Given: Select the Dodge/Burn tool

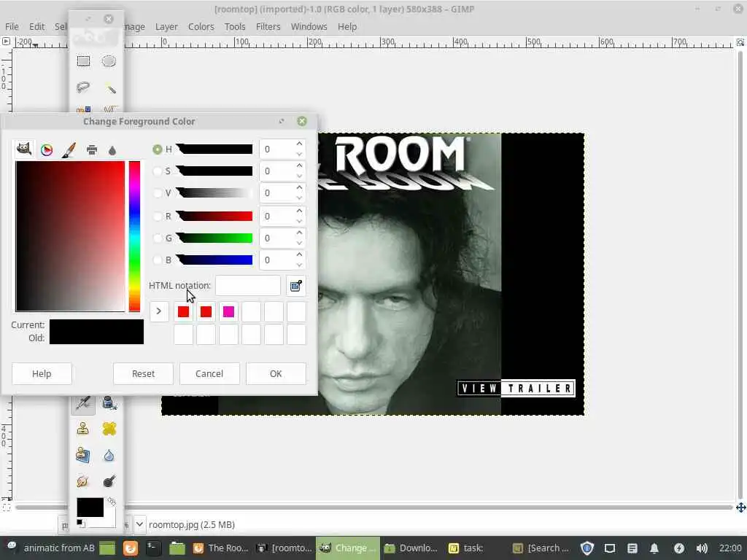Looking at the screenshot, I should (x=109, y=481).
